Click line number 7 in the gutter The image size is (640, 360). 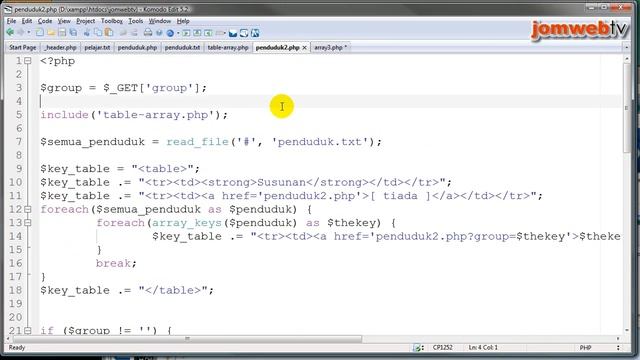pos(19,142)
